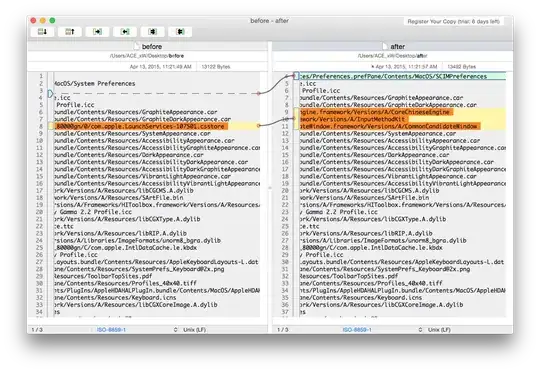Click right pane Profiles_40x40.tiff line
Image resolution: width=540 pixels, height=372 pixels.
click(x=371, y=283)
